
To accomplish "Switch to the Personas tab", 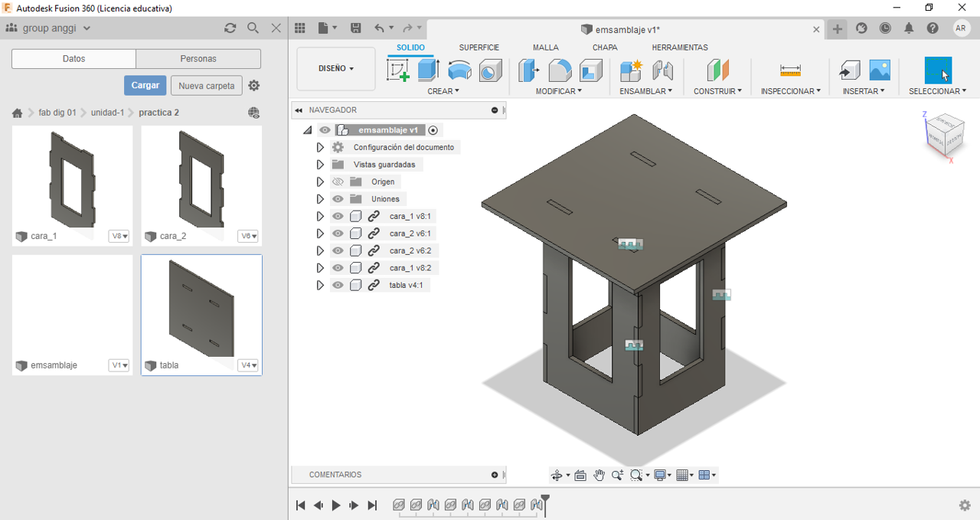I will click(198, 59).
